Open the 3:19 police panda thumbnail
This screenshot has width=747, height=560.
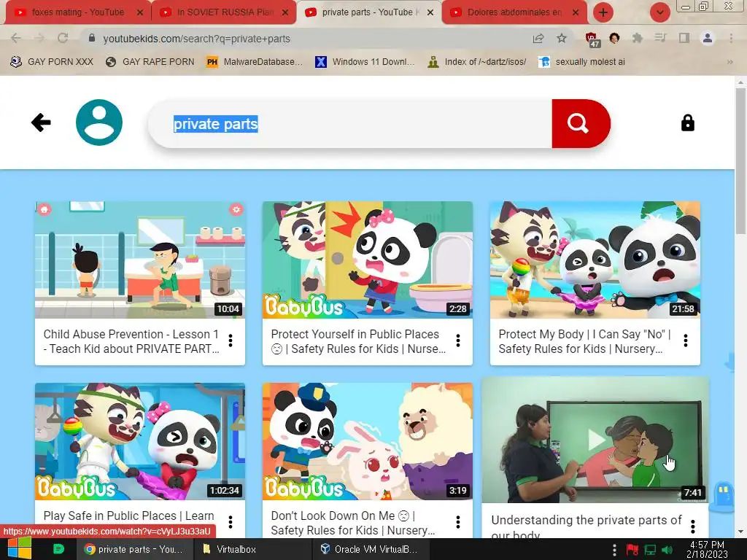[x=368, y=441]
